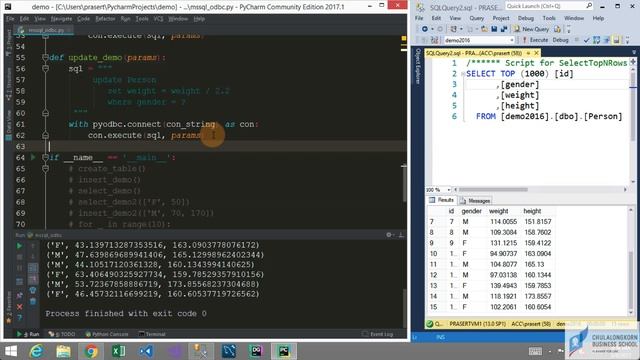Close the SQLQuery2.sql tab
640x360 pixels.
(536, 53)
